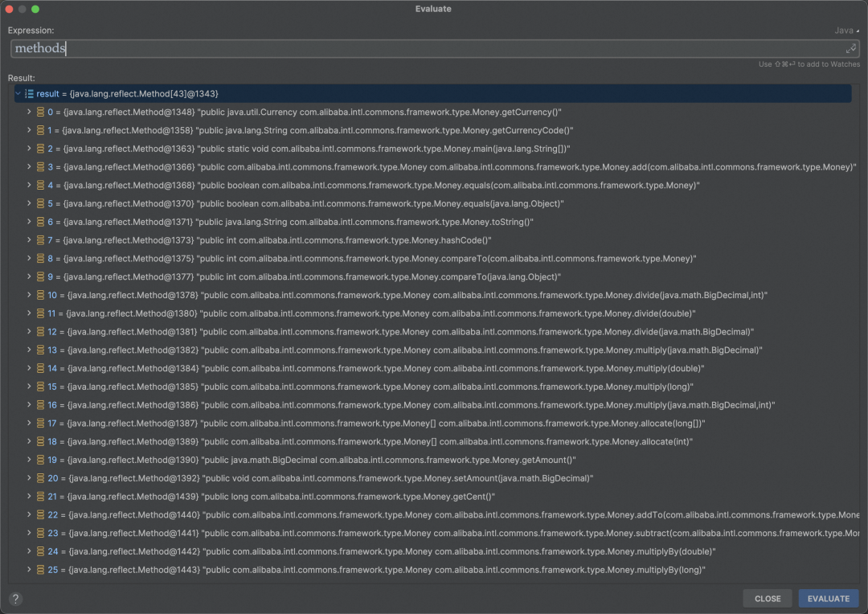Select row 16 multiply(java.math.BigDecimal,int) text
This screenshot has width=868, height=614.
pos(705,405)
